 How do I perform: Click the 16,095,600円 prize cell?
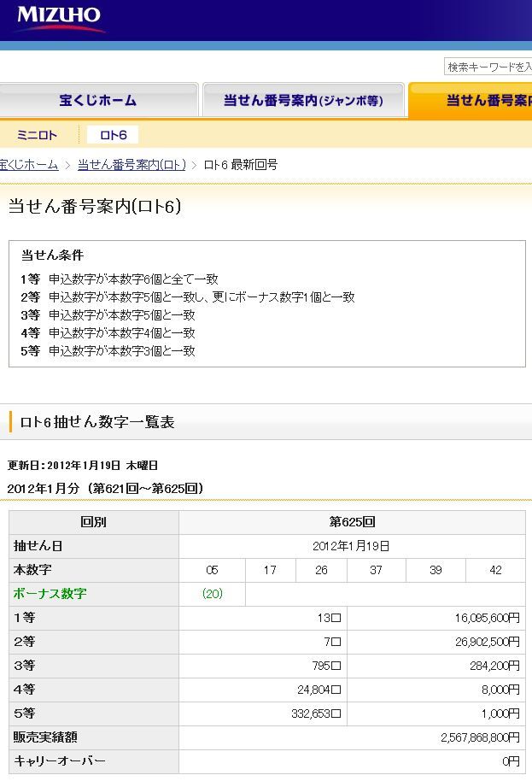pyautogui.click(x=436, y=618)
